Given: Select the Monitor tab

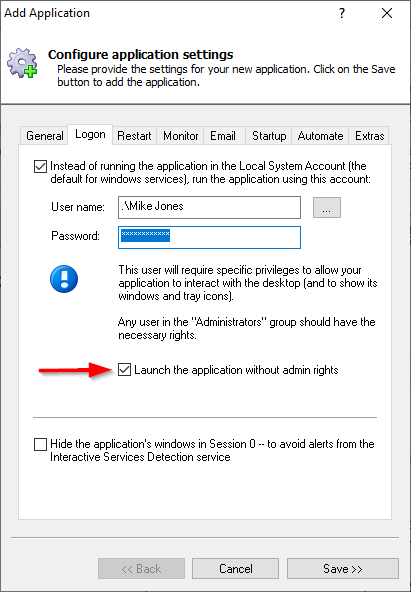Looking at the screenshot, I should point(180,136).
